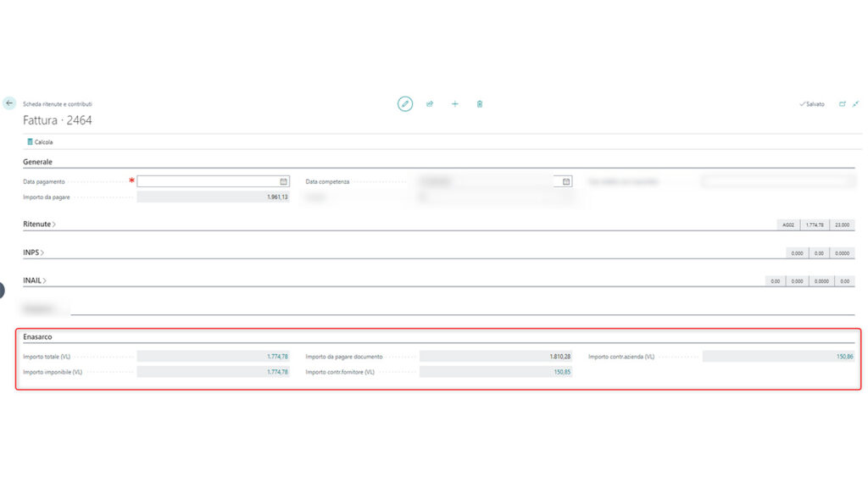This screenshot has height=488, width=868.
Task: Click the Share icon in the action bar
Action: click(x=430, y=103)
